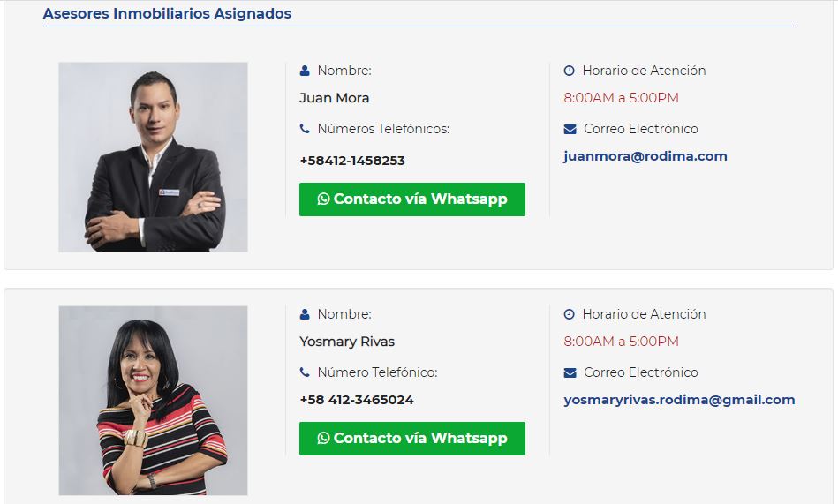The width and height of the screenshot is (838, 504).
Task: Contact Yosmary Rivas via Whatsapp button
Action: [x=412, y=439]
